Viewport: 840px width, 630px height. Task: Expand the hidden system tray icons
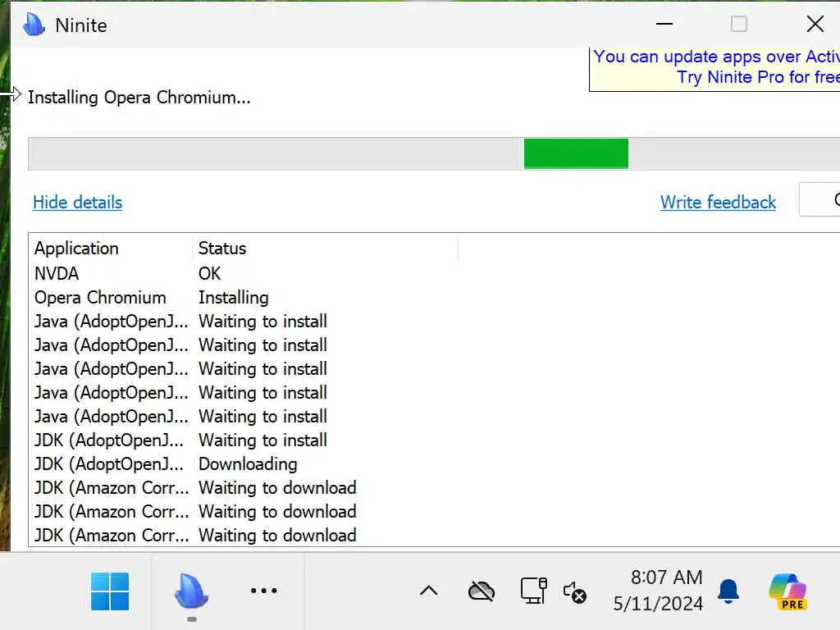click(x=428, y=591)
